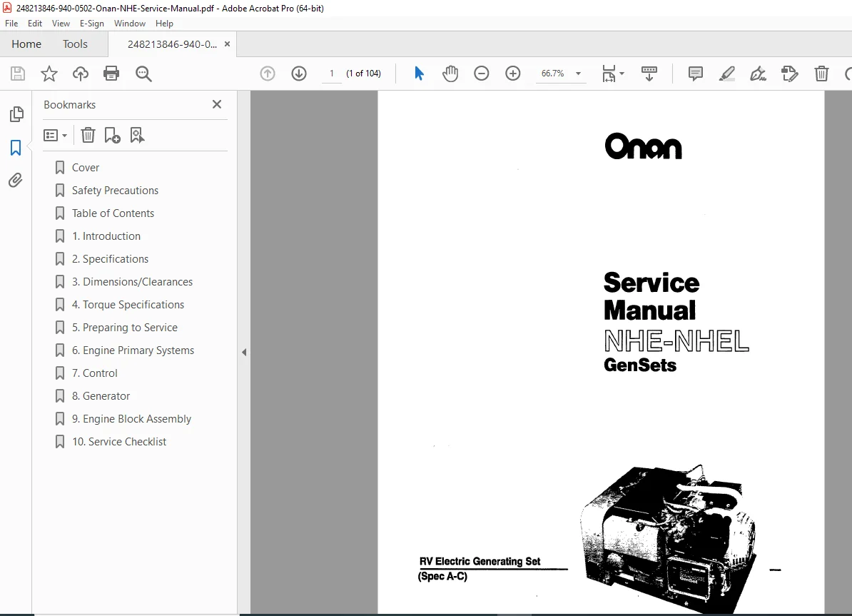Click the read mode keyboard-arrow icon
The width and height of the screenshot is (852, 616).
point(649,74)
